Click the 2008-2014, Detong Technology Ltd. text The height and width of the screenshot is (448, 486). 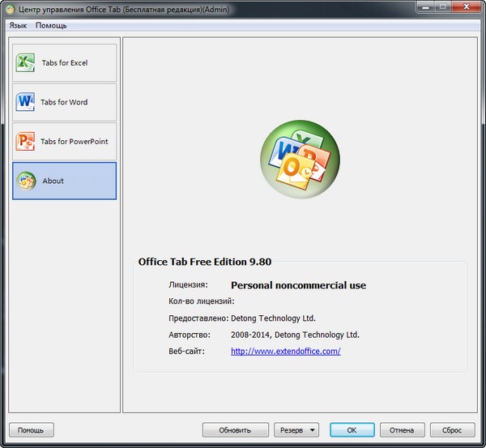[295, 335]
